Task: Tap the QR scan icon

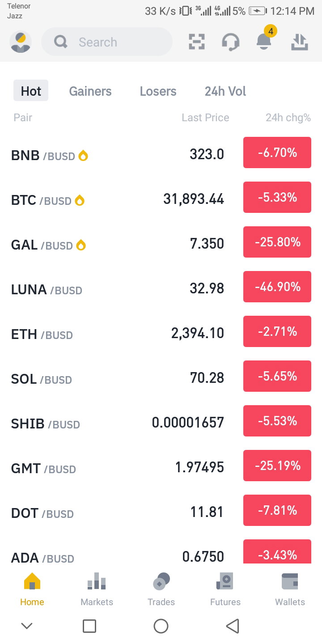Action: click(197, 42)
